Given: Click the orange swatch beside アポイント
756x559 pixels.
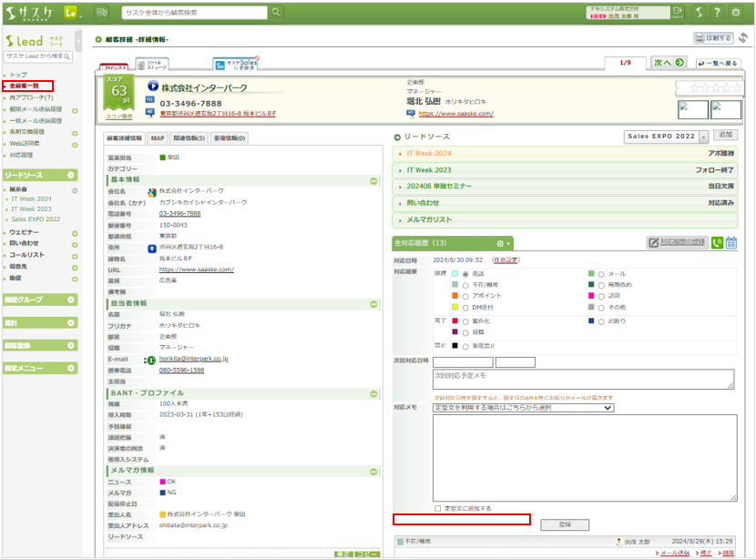Looking at the screenshot, I should tap(455, 296).
